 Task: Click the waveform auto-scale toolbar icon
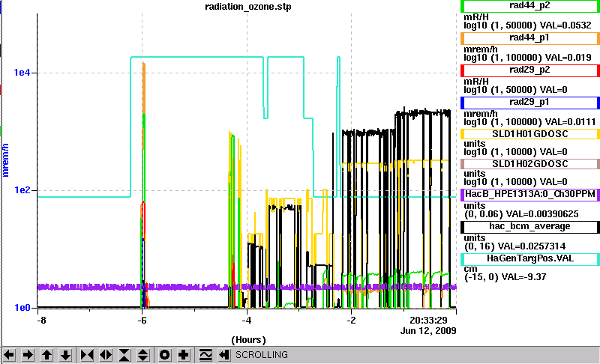pos(205,355)
